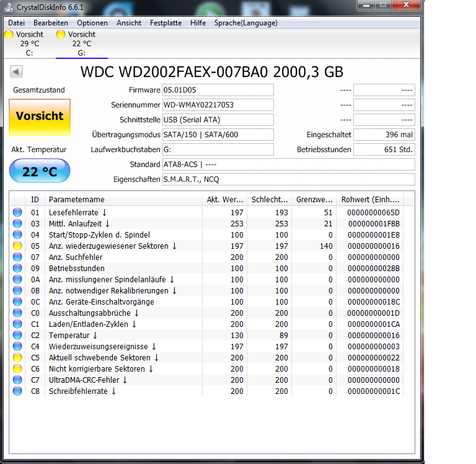
Task: Open the Ansicht menu
Action: 129,23
